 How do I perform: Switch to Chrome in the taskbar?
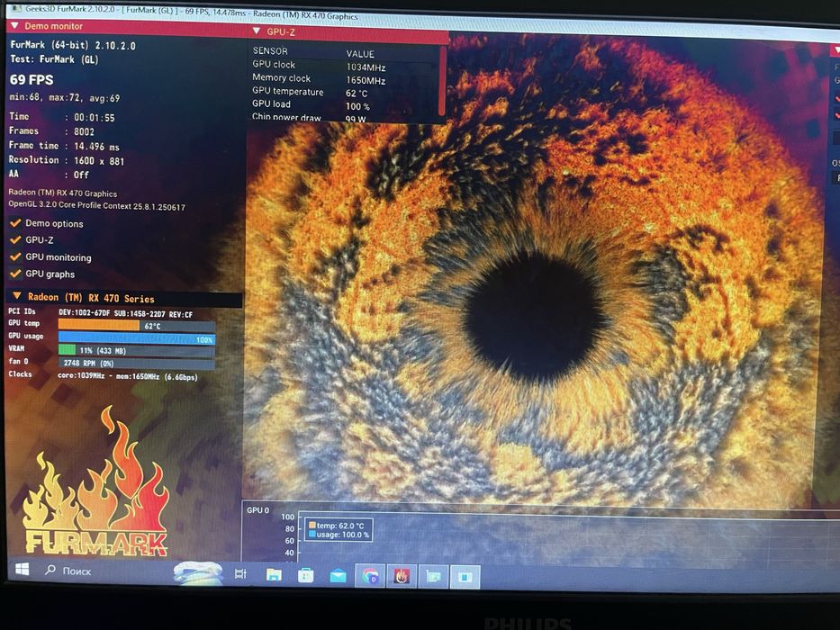tap(370, 576)
